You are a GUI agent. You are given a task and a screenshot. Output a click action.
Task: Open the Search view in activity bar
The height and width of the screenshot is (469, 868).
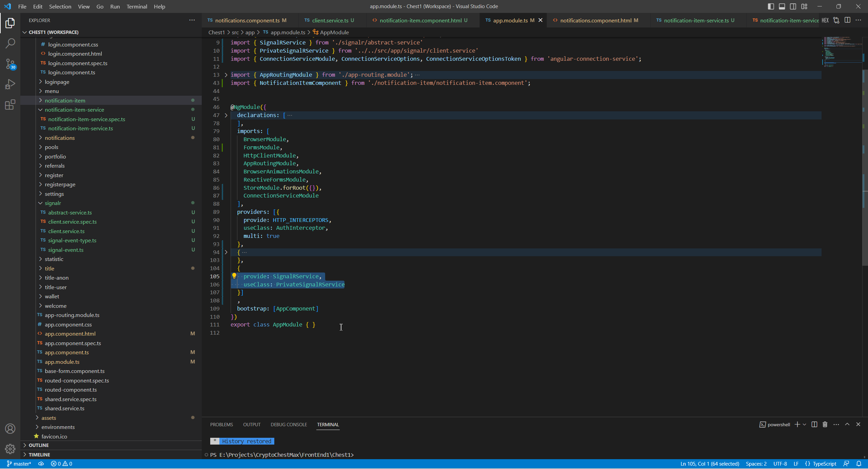click(x=10, y=43)
